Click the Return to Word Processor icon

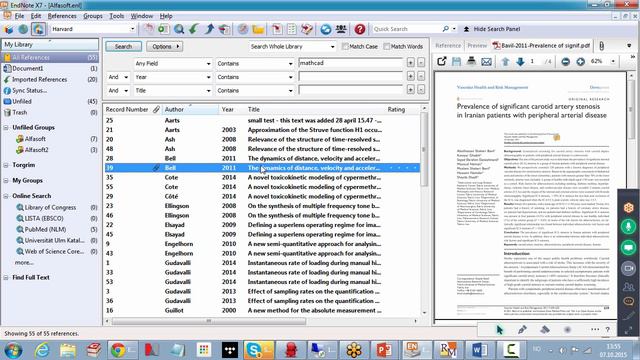(x=307, y=29)
